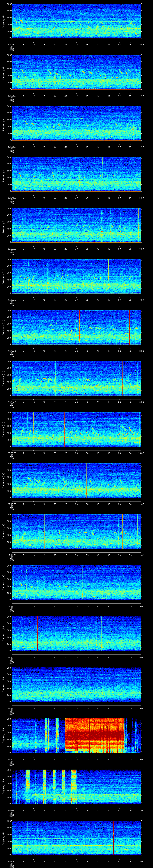Click the spectrogram panel starting at 22:10:00
Viewport: 153px width, 868px height.
pos(77,480)
